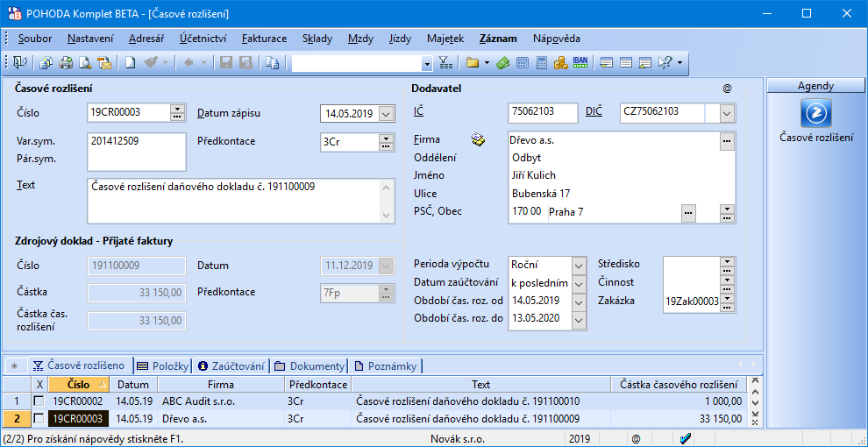Image resolution: width=868 pixels, height=447 pixels.
Task: Expand the arrow next to the back arrow
Action: pos(203,63)
